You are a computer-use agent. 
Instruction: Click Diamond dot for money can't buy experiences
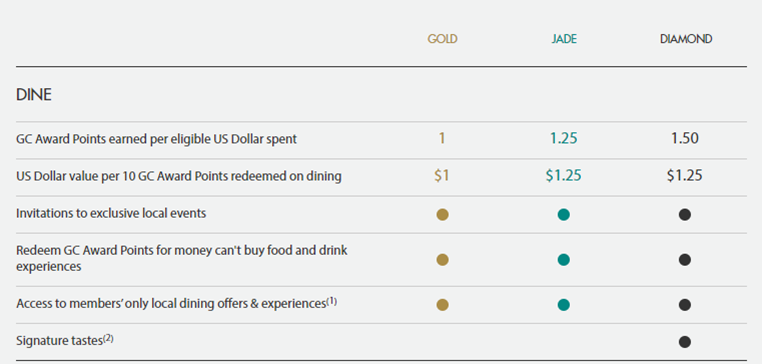click(x=685, y=260)
